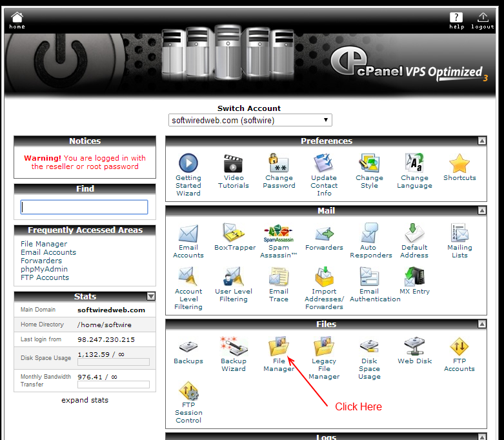Open the Web Disk icon
The height and width of the screenshot is (440, 504).
[414, 348]
